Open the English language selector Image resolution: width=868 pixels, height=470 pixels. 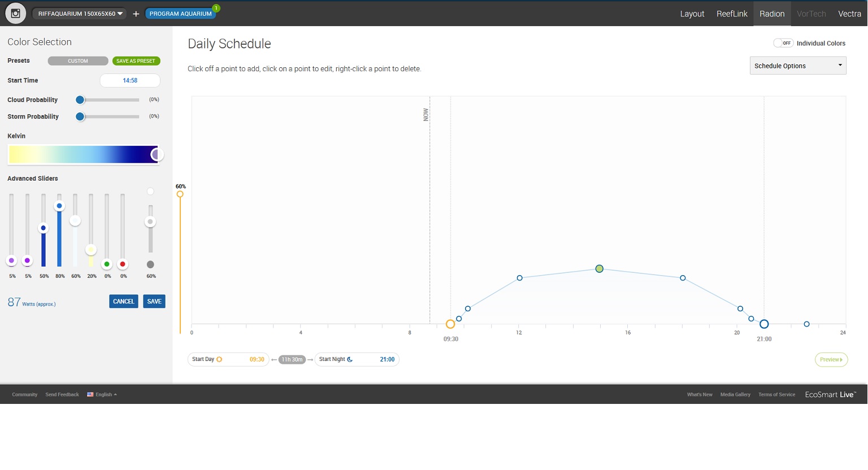(x=102, y=394)
